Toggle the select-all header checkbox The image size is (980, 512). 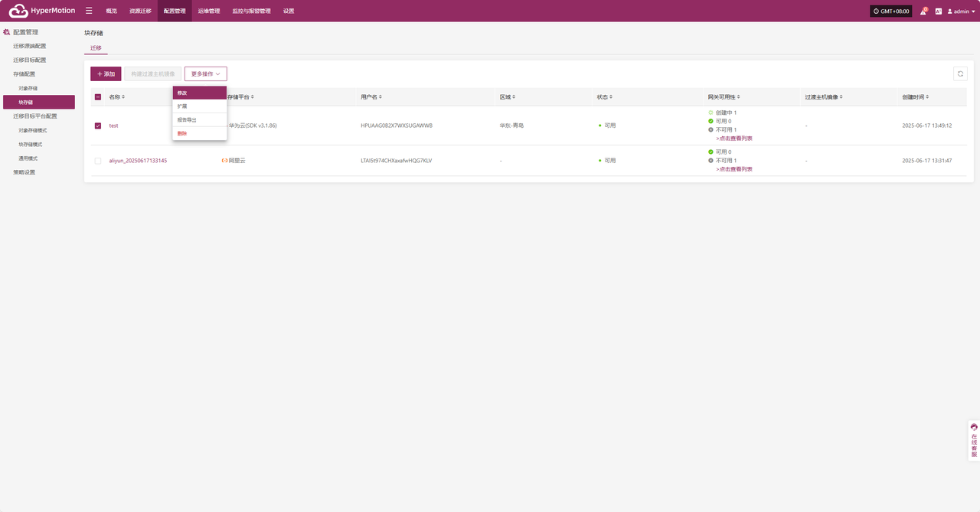pos(97,97)
